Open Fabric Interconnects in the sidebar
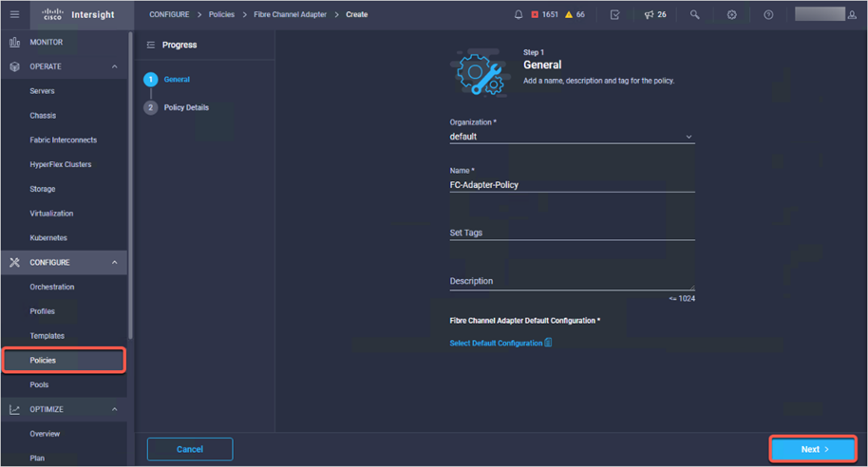868x467 pixels. click(x=65, y=140)
